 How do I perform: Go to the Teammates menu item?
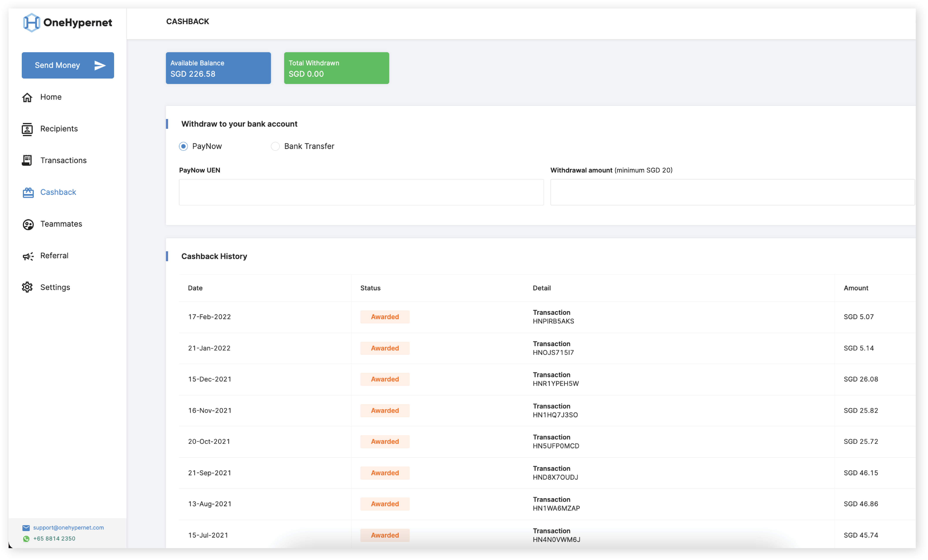pyautogui.click(x=61, y=224)
